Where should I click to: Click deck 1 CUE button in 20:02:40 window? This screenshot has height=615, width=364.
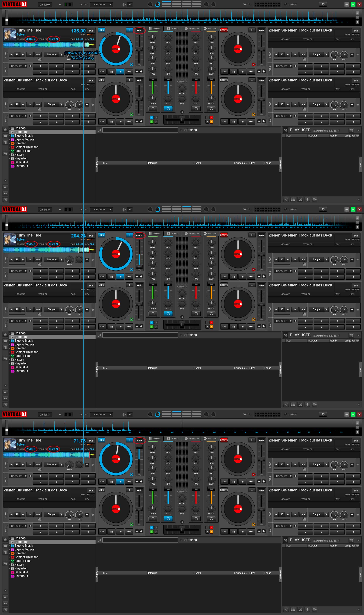tap(102, 72)
